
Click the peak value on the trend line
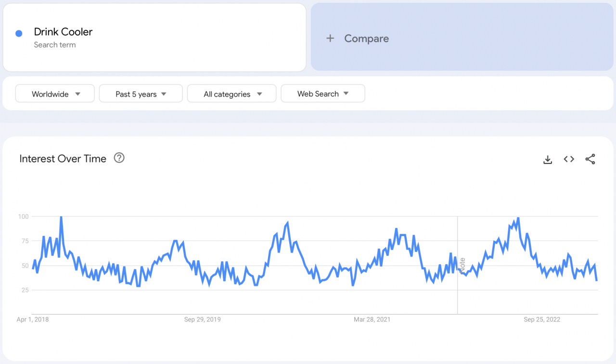tap(62, 216)
